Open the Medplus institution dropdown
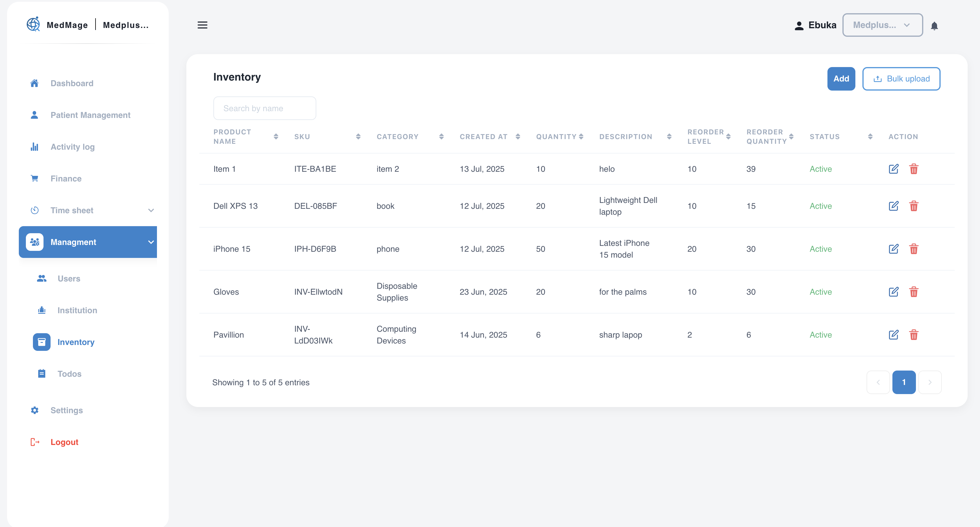 coord(882,25)
